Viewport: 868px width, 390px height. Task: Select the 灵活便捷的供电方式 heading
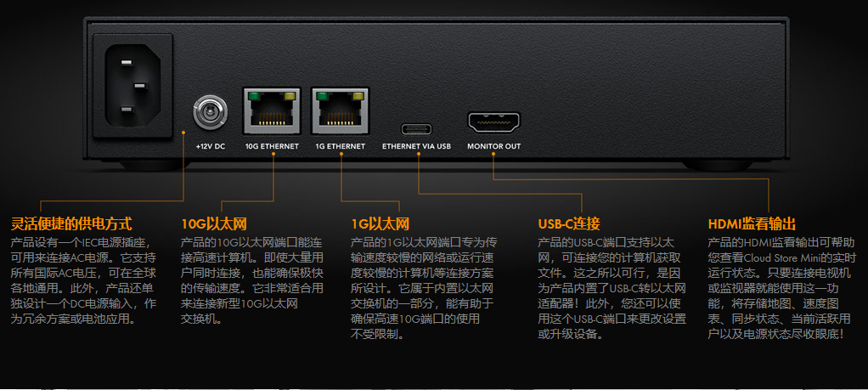[72, 223]
